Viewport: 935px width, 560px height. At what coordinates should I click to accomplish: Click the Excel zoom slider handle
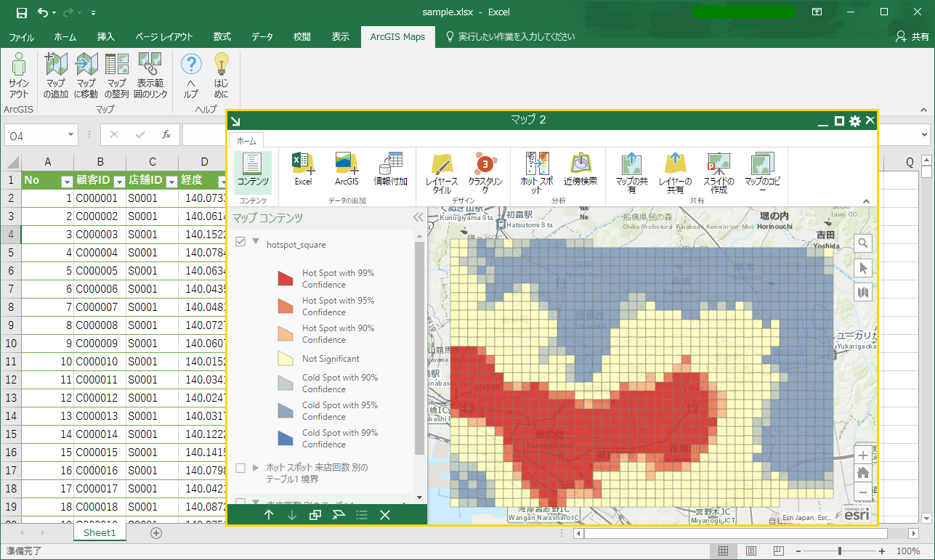(840, 551)
